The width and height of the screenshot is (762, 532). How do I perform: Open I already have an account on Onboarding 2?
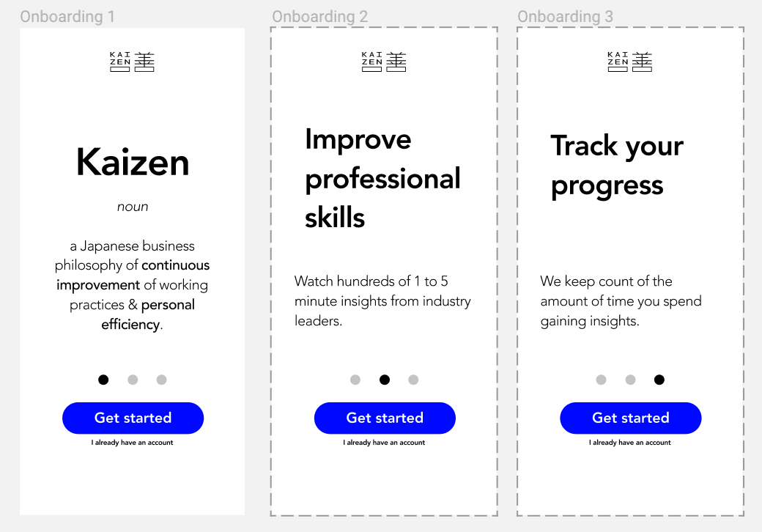384,442
